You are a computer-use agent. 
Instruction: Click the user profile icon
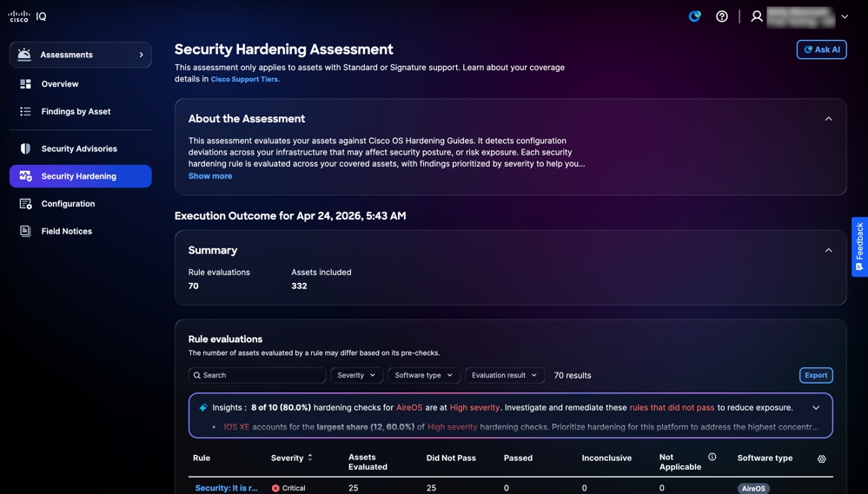756,16
